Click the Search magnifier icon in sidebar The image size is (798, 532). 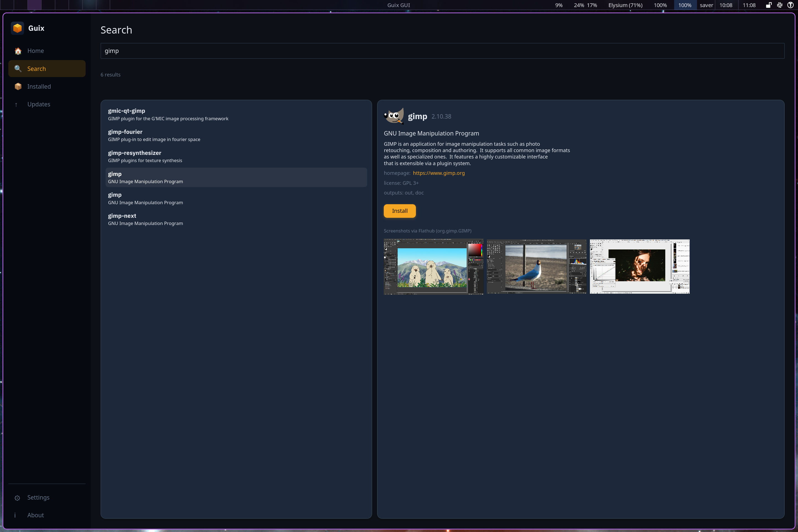(18, 69)
